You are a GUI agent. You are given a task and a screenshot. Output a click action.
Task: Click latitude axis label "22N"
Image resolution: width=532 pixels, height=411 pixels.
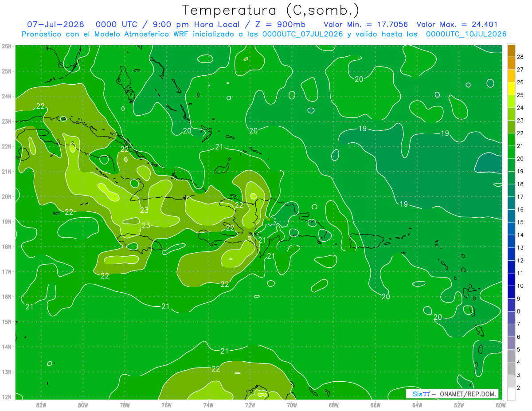tap(7, 146)
